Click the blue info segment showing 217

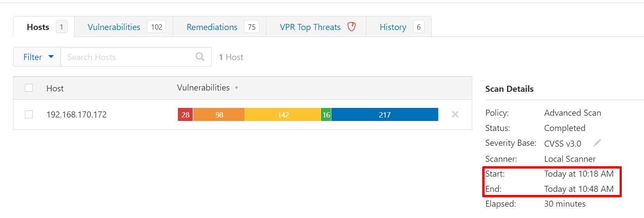[x=385, y=115]
